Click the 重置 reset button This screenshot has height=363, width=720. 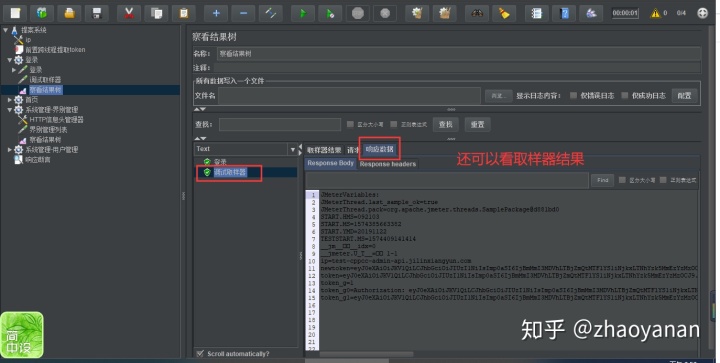[x=477, y=124]
